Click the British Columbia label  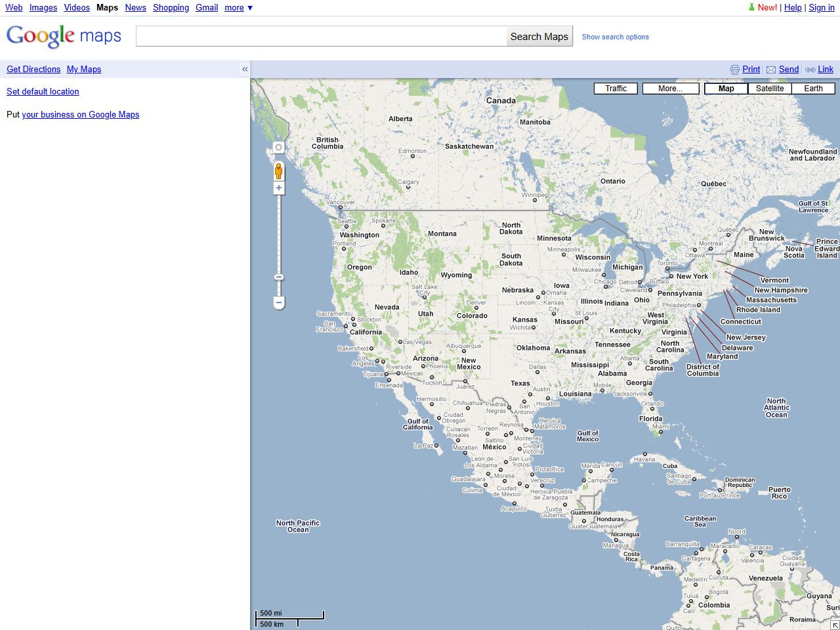click(x=327, y=143)
